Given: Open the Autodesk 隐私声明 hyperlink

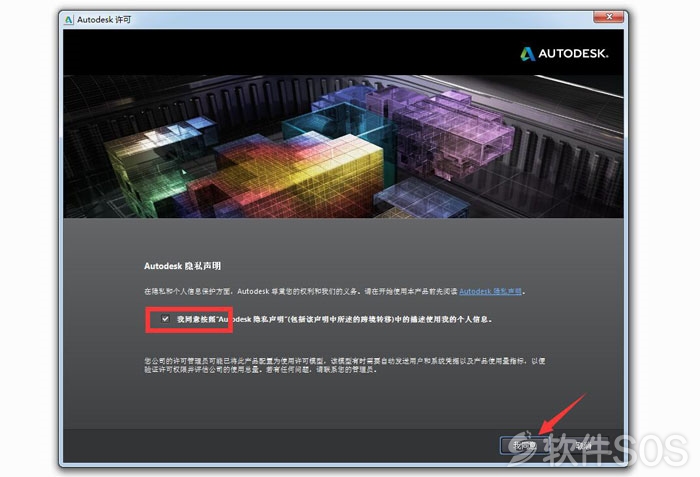Looking at the screenshot, I should [490, 292].
